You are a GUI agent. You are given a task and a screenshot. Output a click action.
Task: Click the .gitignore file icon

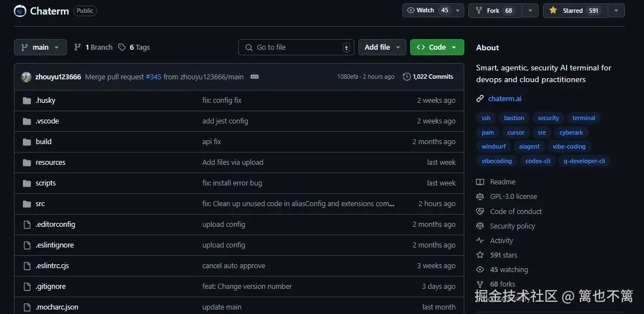click(26, 287)
